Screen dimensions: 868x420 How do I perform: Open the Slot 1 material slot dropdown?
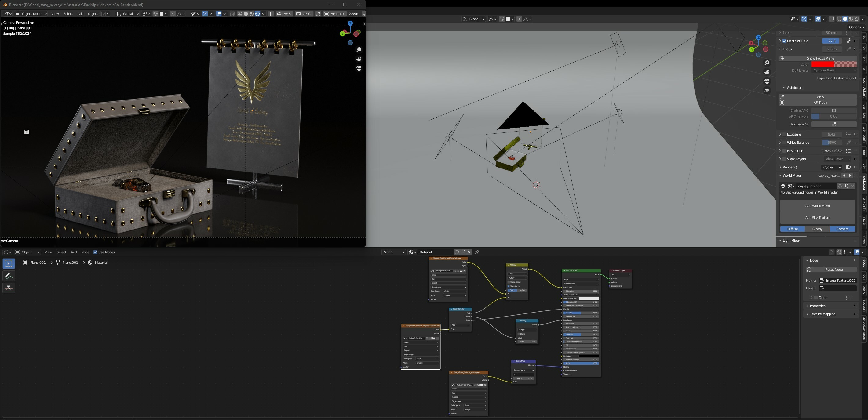click(x=394, y=252)
